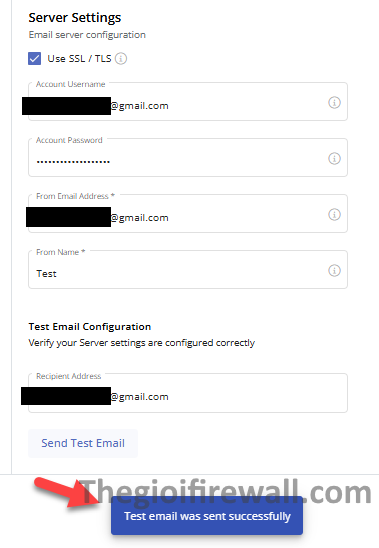
Task: Show info icon for Account Password field
Action: pos(334,158)
